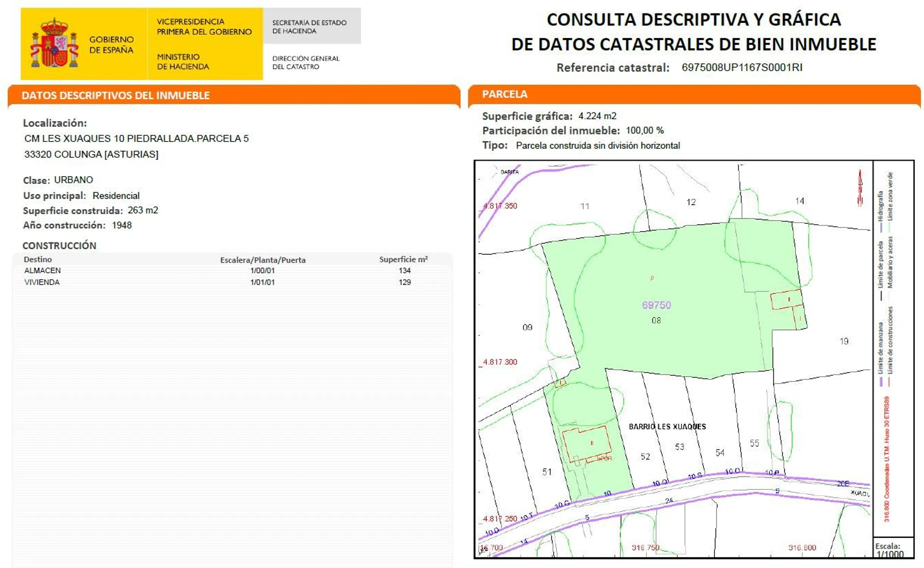Viewport: 924px width, 568px height.
Task: Select the PARCELA section header
Action: pos(504,94)
